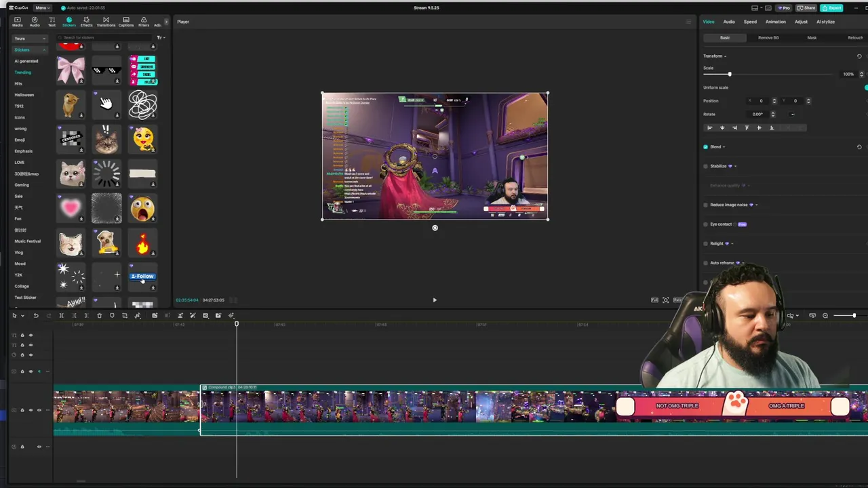The width and height of the screenshot is (868, 488).
Task: Open the Captions panel icon
Action: click(x=126, y=22)
